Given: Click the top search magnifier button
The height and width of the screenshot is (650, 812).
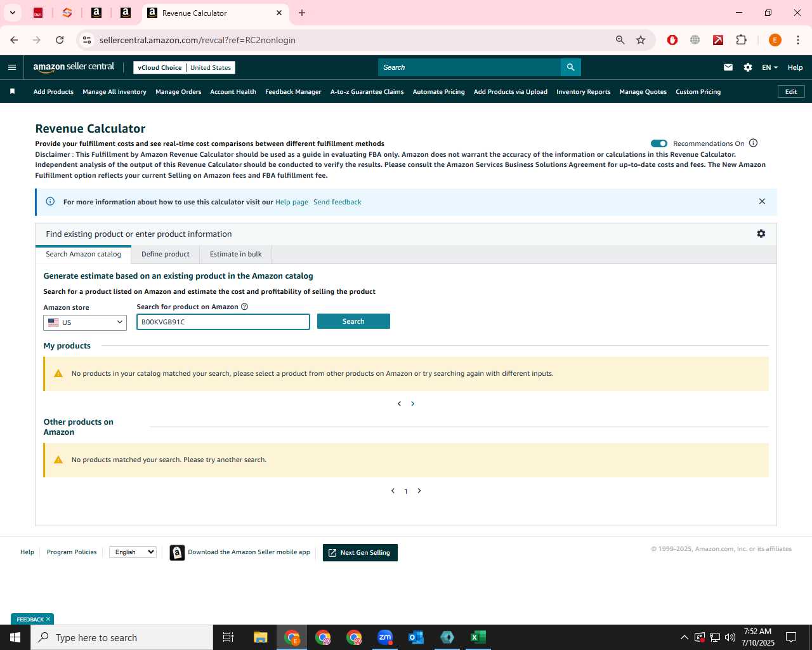Looking at the screenshot, I should 570,67.
